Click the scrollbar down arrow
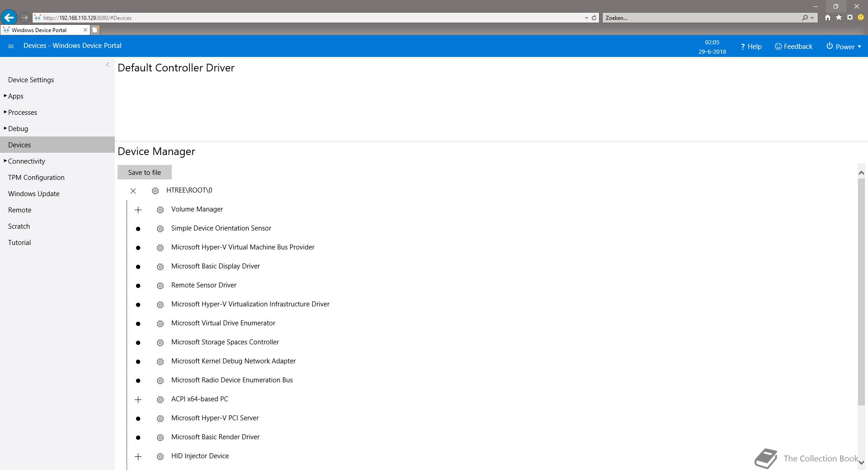Image resolution: width=868 pixels, height=470 pixels. pos(861,462)
